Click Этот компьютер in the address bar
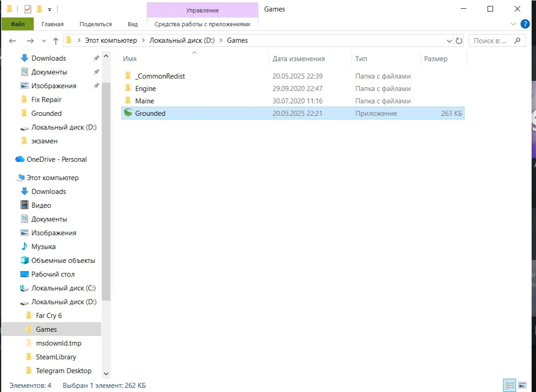Viewport: 536px width, 392px height. (x=111, y=40)
